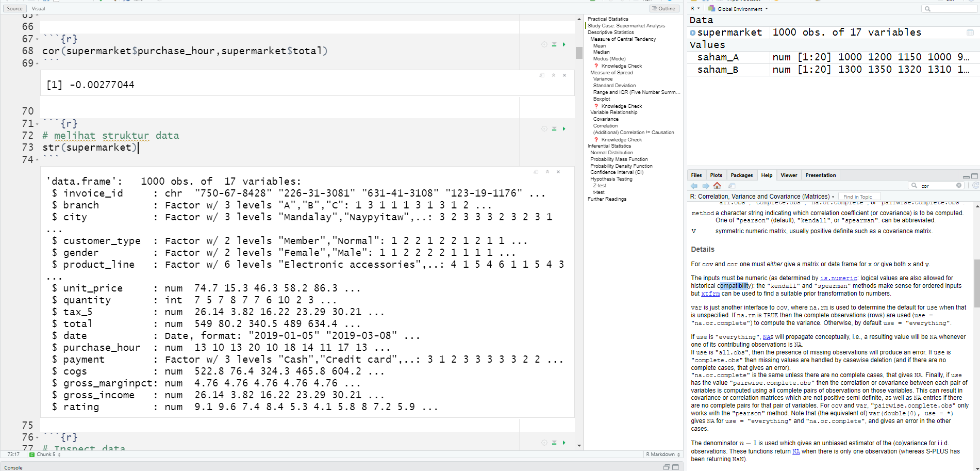The image size is (980, 471).
Task: Run the current code chunk
Action: [x=564, y=128]
